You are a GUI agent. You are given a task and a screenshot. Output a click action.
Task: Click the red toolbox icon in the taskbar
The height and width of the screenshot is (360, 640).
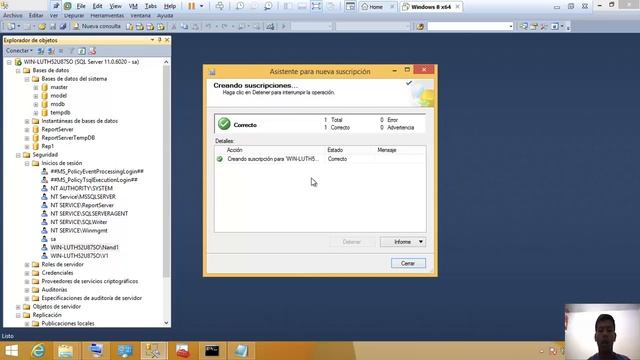click(x=182, y=351)
